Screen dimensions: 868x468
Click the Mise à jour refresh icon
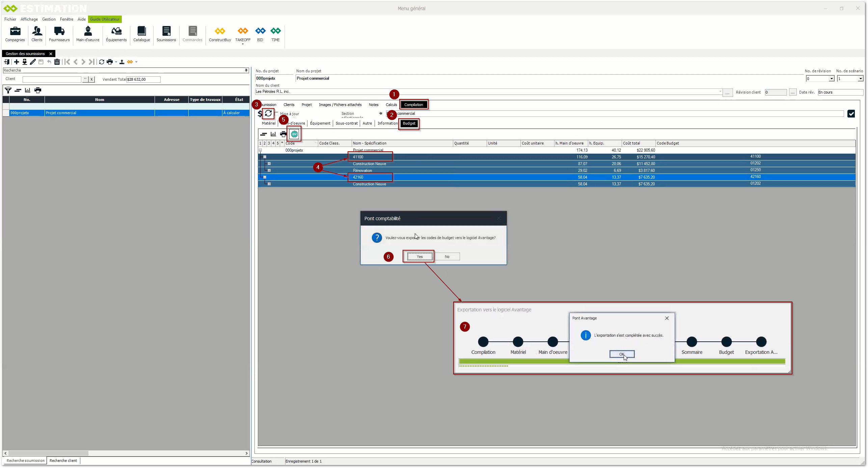(268, 113)
